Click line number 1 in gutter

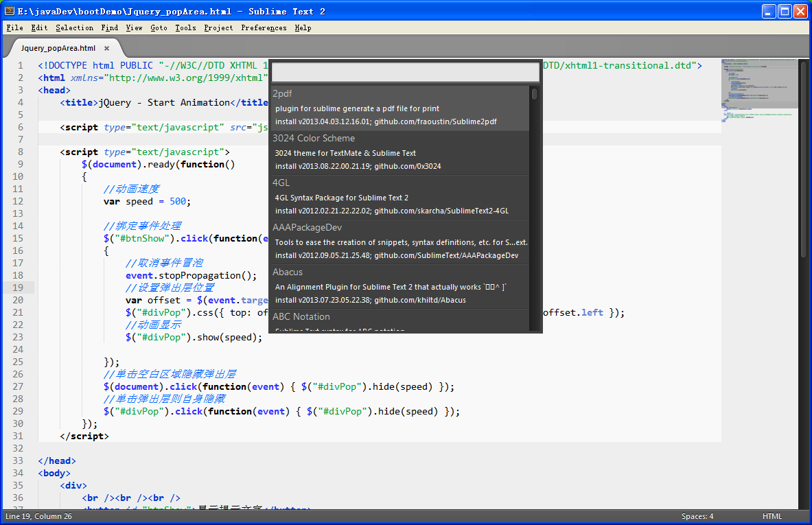(21, 65)
